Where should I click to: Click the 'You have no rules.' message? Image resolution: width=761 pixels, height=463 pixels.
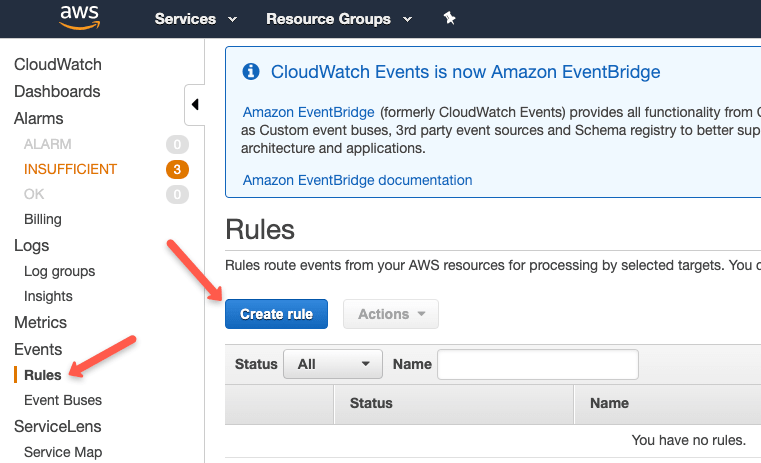688,440
